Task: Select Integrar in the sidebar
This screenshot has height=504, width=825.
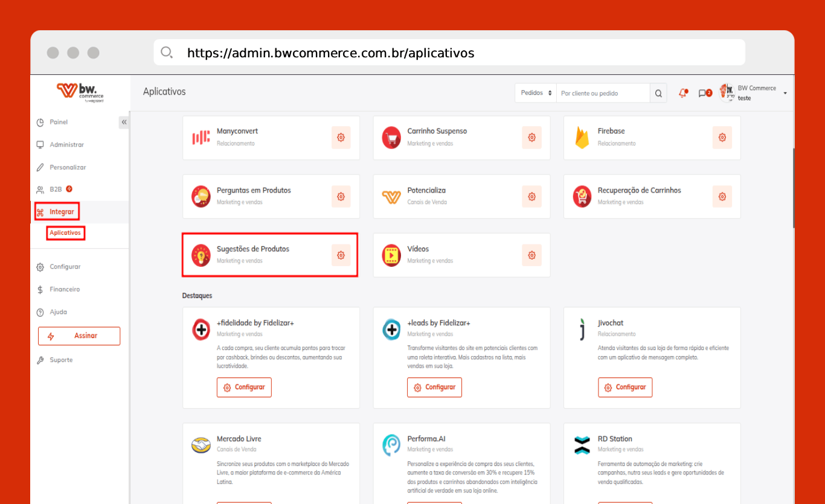Action: pyautogui.click(x=57, y=212)
